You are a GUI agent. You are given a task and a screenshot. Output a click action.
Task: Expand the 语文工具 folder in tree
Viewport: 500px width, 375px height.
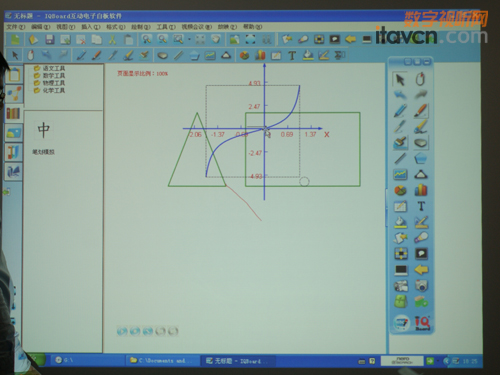point(50,68)
